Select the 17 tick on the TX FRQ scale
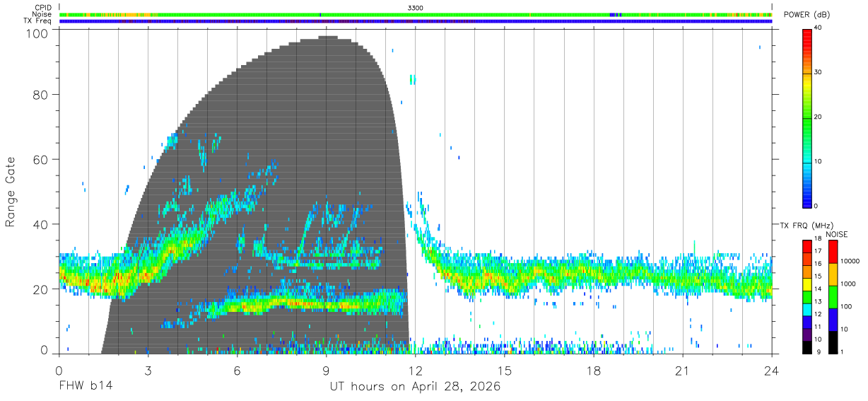The width and height of the screenshot is (868, 401). coord(819,251)
